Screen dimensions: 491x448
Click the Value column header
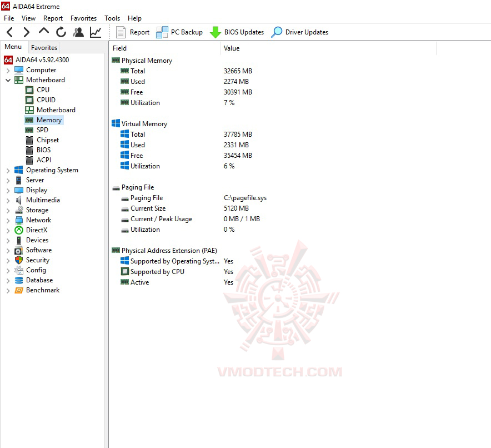[328, 48]
